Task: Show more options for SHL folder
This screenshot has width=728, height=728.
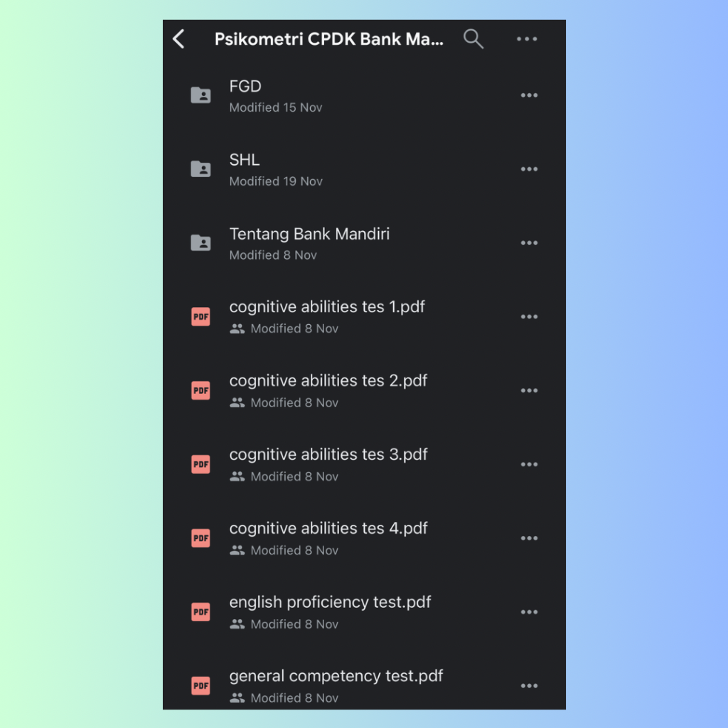Action: click(529, 169)
